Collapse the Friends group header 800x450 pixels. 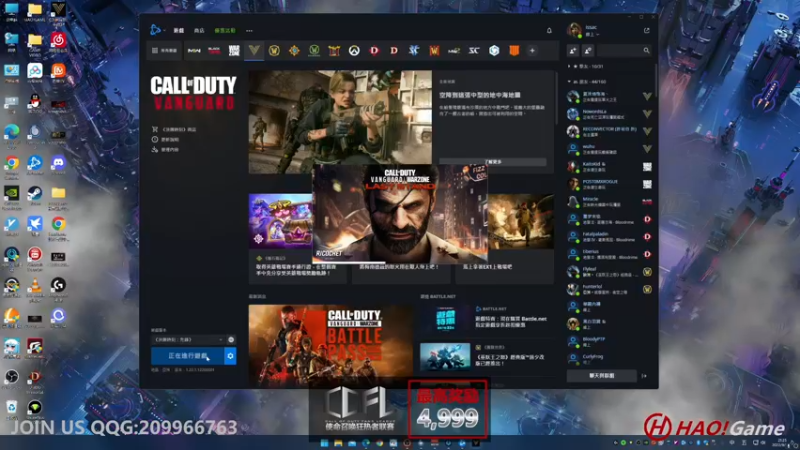(x=588, y=82)
